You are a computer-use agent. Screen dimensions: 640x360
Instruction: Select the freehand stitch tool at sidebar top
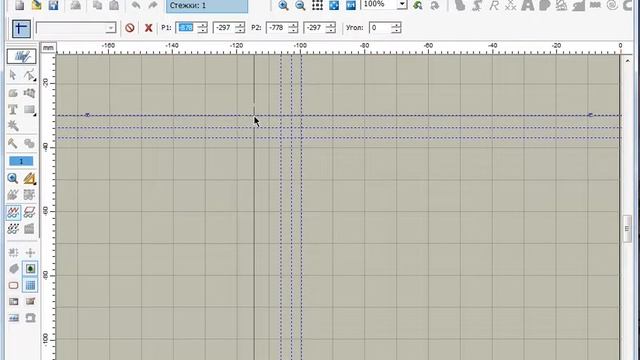pos(21,57)
